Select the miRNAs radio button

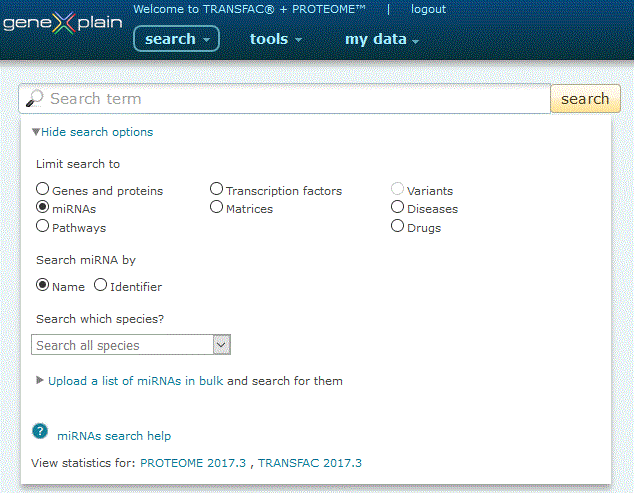(x=42, y=207)
